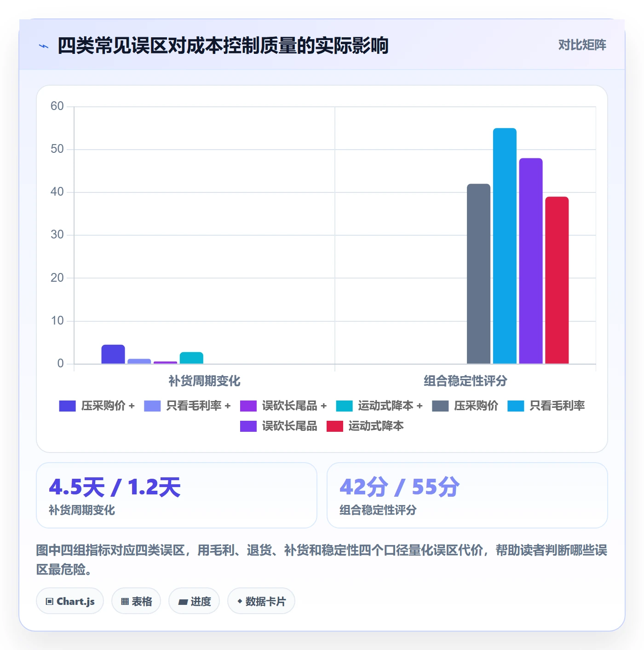644x650 pixels.
Task: Click the 对比矩阵 label in header
Action: [582, 45]
